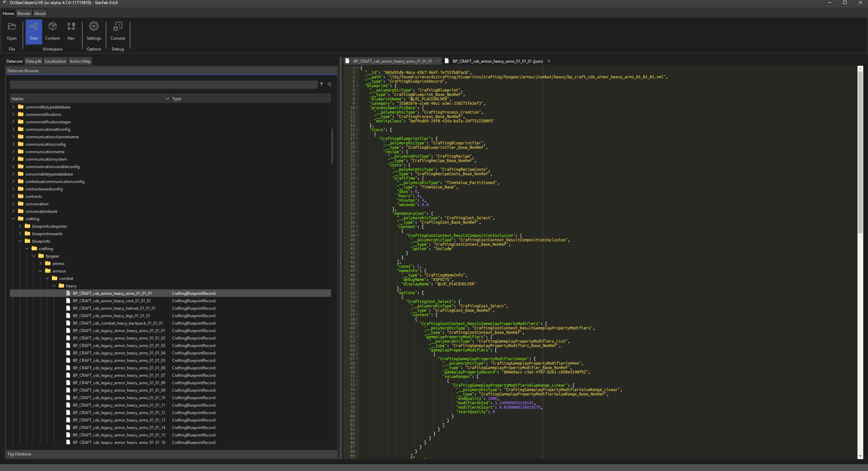The height and width of the screenshot is (471, 868).
Task: Expand the ammo folder
Action: pos(40,264)
